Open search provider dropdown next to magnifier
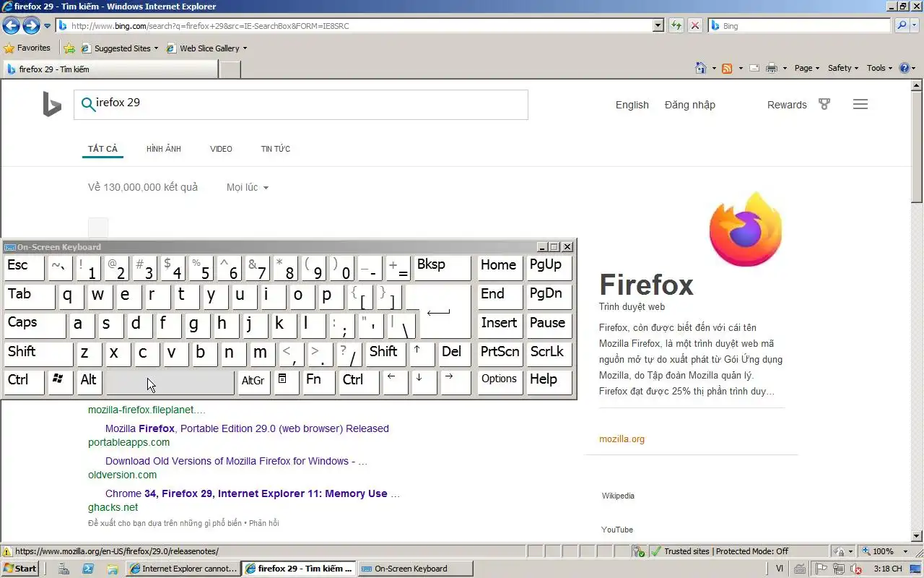 (x=915, y=25)
